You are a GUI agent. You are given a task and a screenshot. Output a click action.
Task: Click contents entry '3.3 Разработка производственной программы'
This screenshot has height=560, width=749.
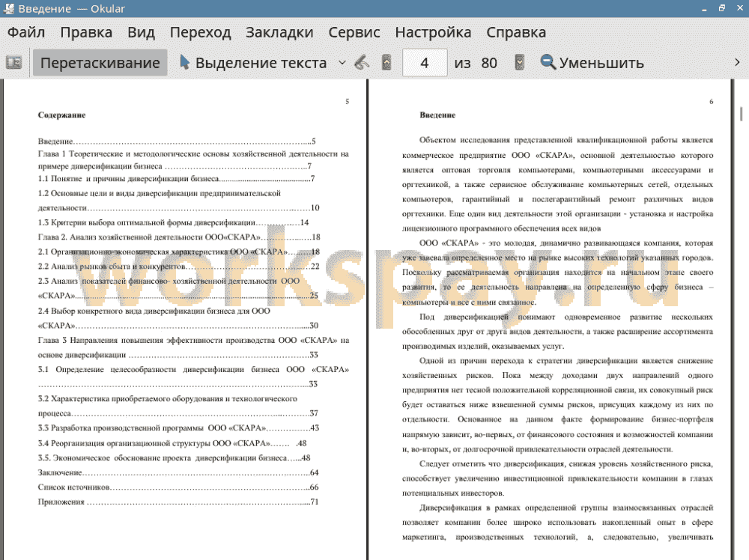[179, 427]
